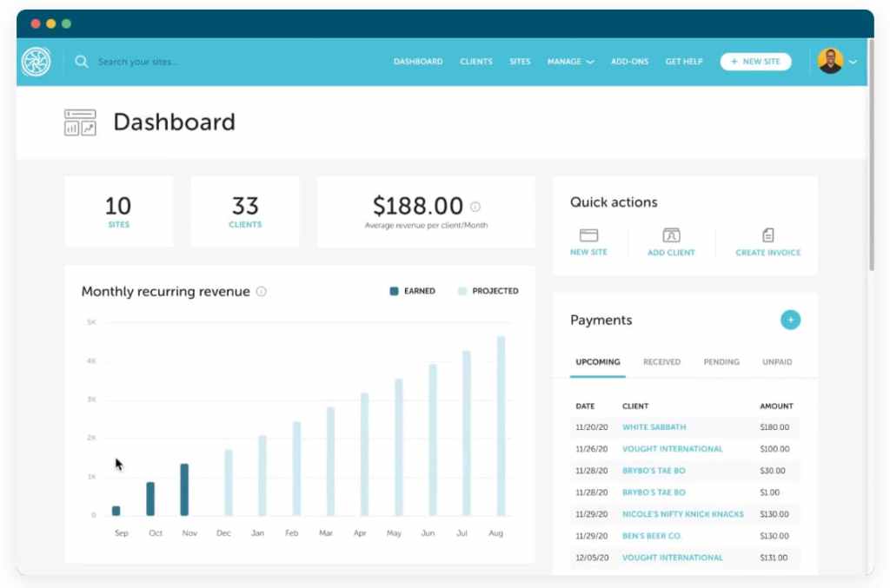Click the Dashboard page header icon
Image resolution: width=890 pixels, height=588 pixels.
pos(79,122)
